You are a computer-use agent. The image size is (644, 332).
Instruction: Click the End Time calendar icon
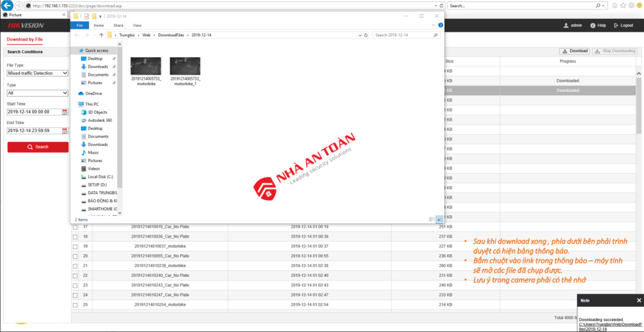point(65,131)
